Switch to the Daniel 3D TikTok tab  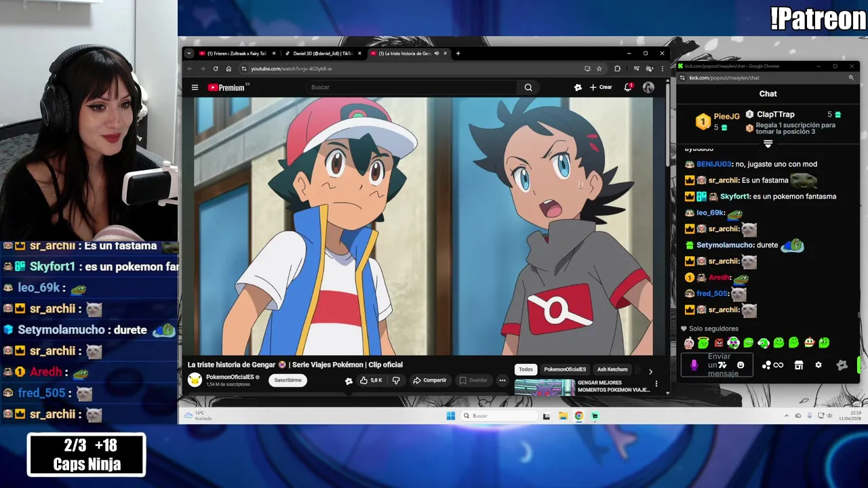(323, 54)
